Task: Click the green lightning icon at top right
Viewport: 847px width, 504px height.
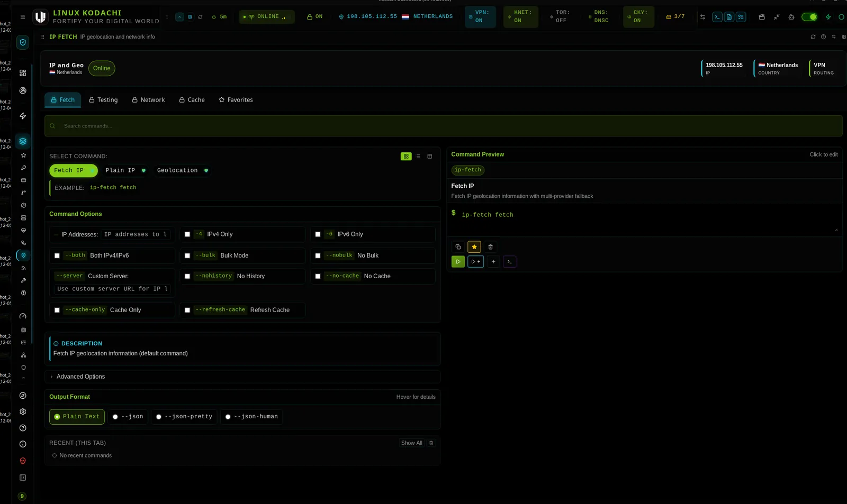Action: click(828, 17)
